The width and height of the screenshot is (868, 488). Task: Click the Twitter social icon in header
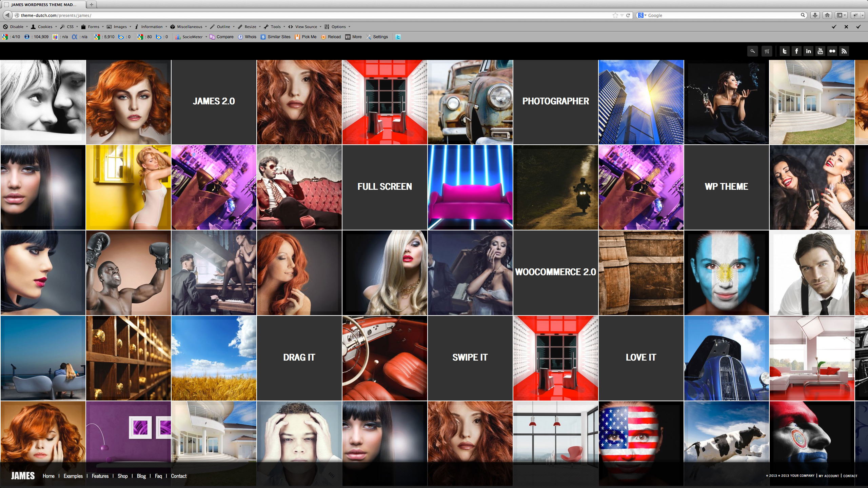click(784, 51)
